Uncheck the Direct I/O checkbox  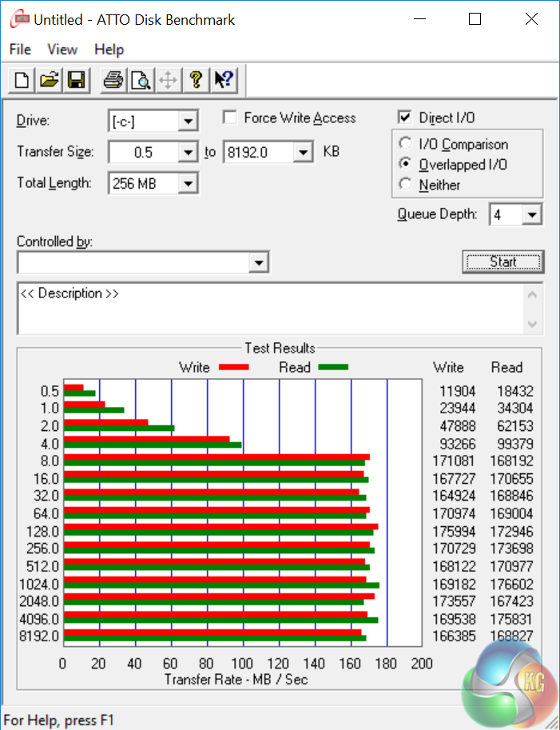[x=405, y=118]
